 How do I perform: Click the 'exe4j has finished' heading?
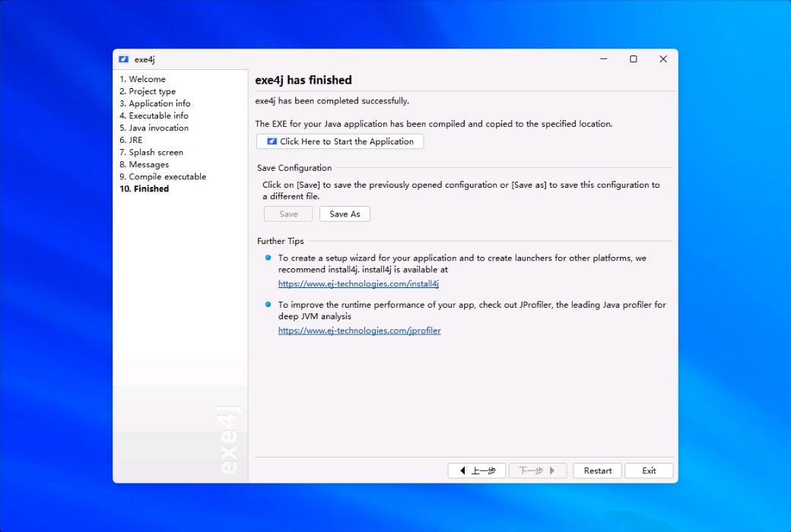[x=303, y=80]
